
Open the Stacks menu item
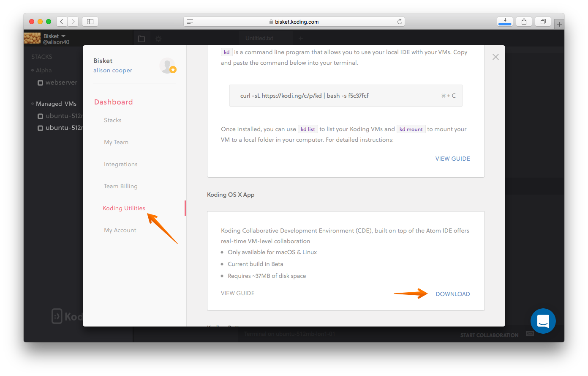tap(113, 120)
